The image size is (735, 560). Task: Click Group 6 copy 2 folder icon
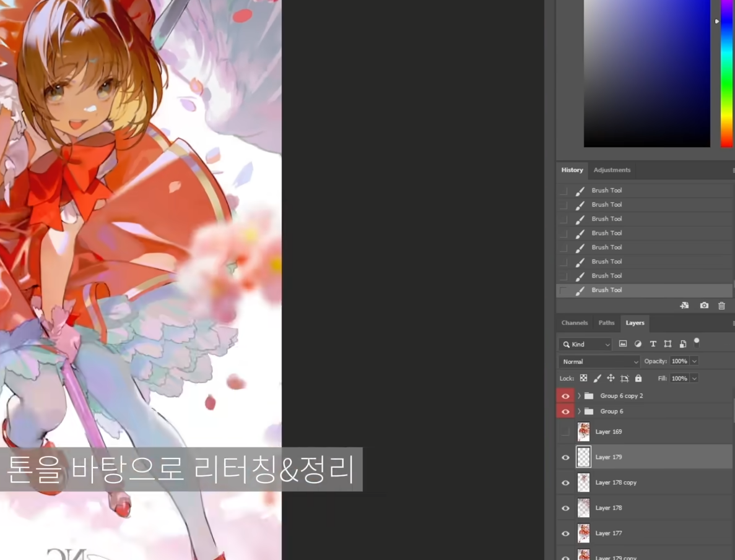(x=589, y=396)
